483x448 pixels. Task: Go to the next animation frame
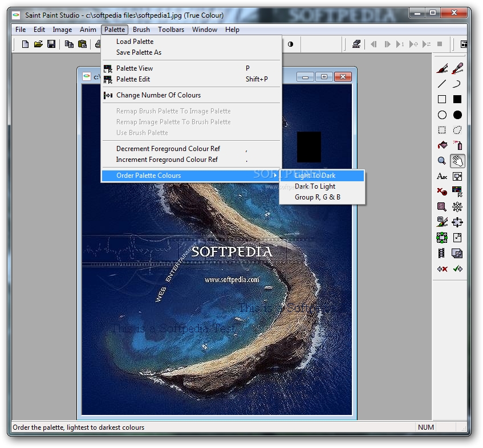coord(387,44)
